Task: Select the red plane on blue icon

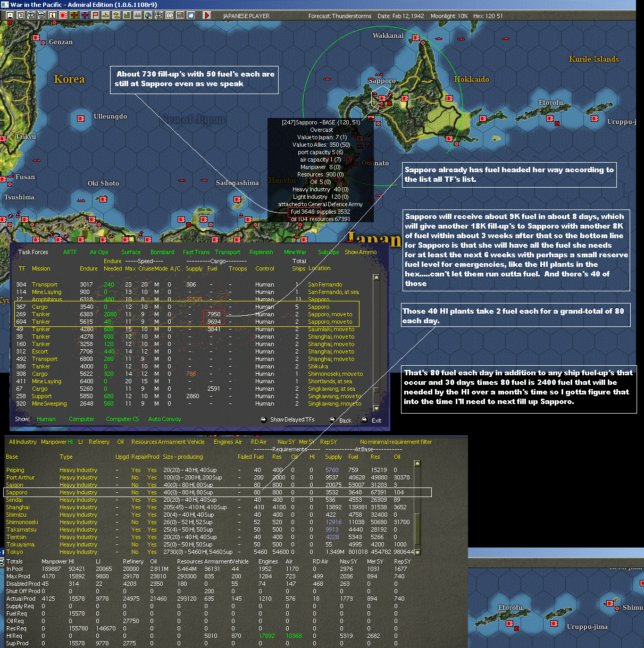Action: point(85,15)
